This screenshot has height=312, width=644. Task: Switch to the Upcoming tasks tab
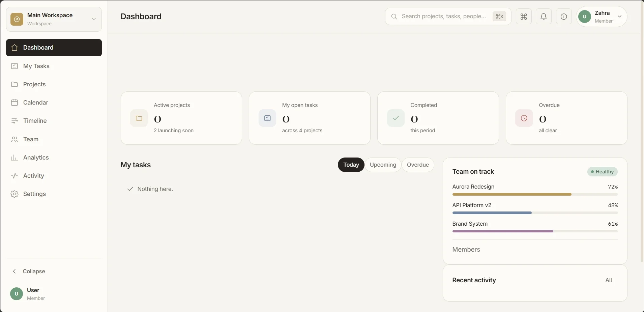[x=383, y=165]
